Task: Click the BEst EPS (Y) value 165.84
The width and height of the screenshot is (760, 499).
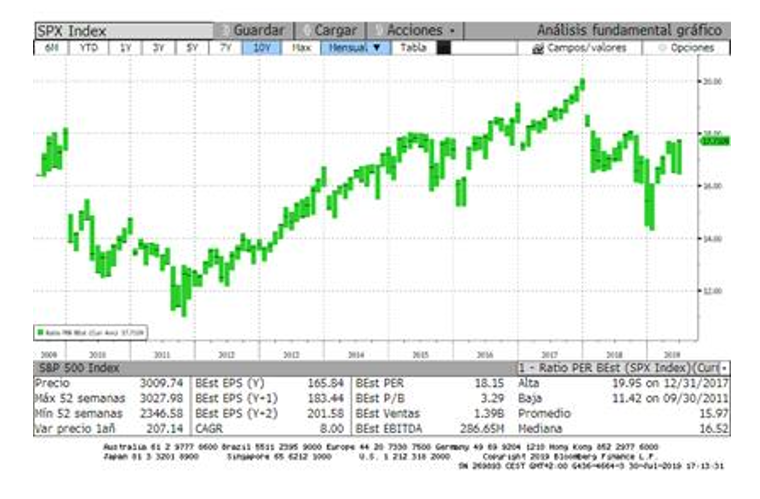Action: click(x=325, y=383)
